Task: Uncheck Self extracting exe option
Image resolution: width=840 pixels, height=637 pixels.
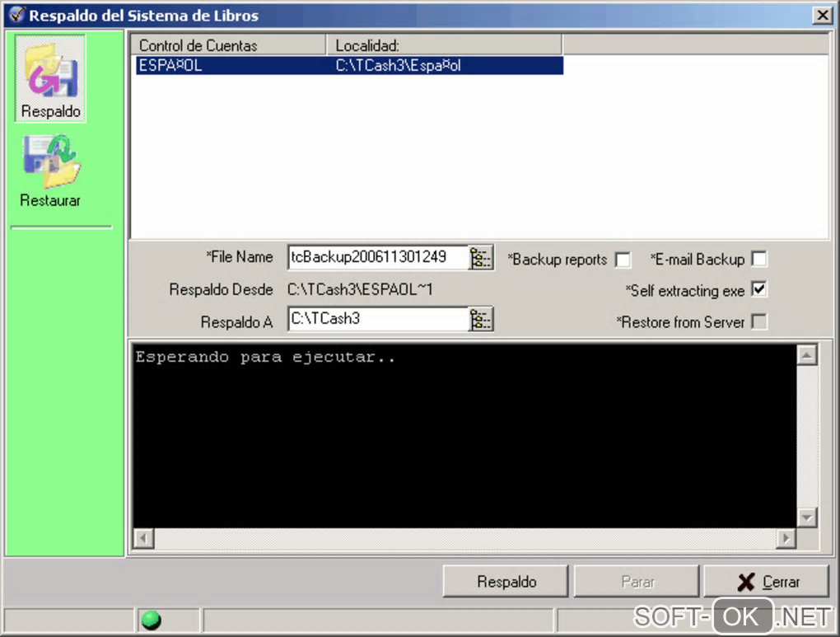Action: [759, 289]
